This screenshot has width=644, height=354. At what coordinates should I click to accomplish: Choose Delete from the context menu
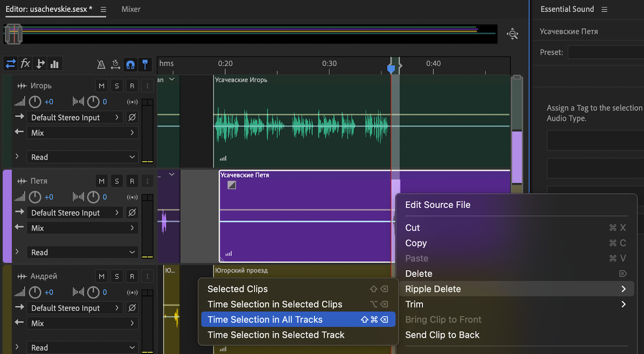(516, 273)
